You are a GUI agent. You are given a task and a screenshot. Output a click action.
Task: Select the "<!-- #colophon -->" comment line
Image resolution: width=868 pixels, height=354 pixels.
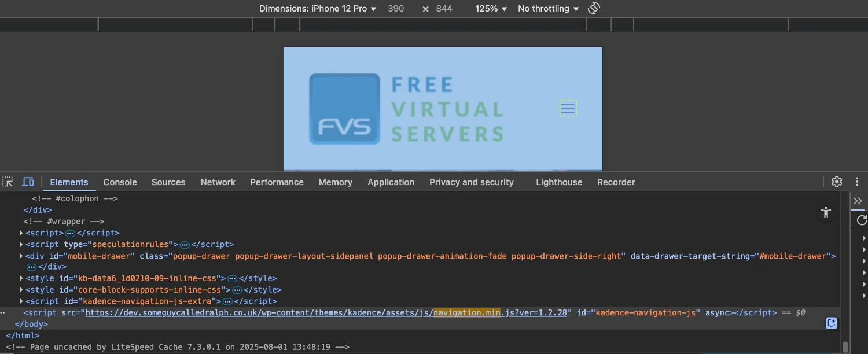[x=75, y=198]
